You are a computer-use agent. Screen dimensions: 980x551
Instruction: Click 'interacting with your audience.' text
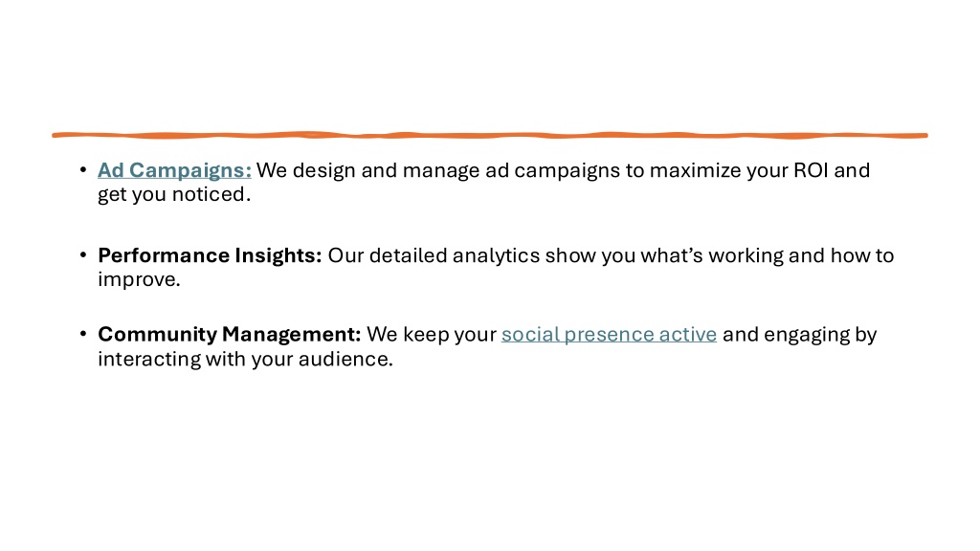coord(245,360)
